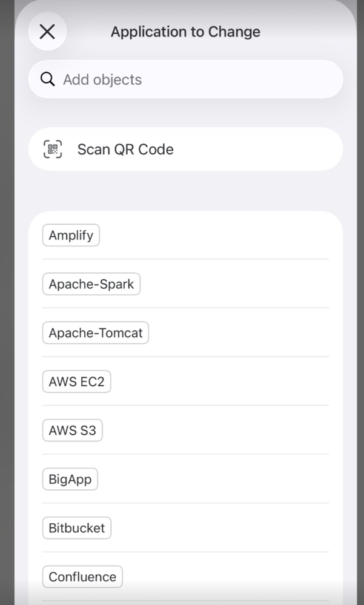This screenshot has width=364, height=605.
Task: Tap the AWS EC2 list row
Action: pos(186,382)
